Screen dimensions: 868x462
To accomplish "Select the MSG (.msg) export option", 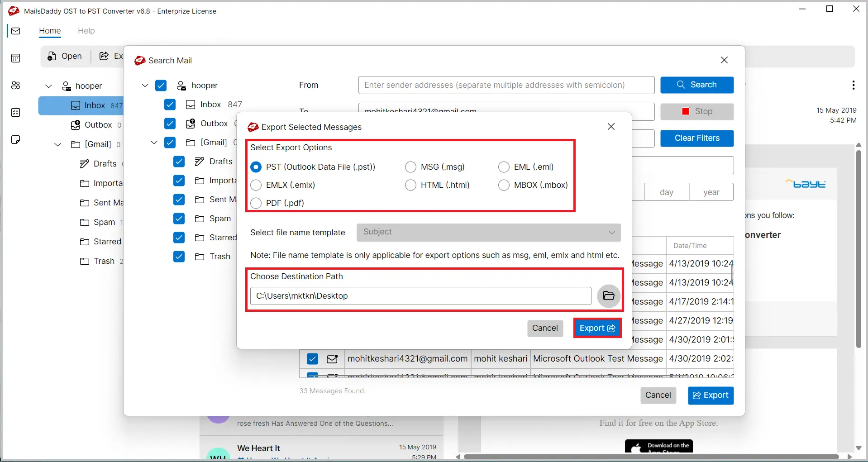I will 410,167.
